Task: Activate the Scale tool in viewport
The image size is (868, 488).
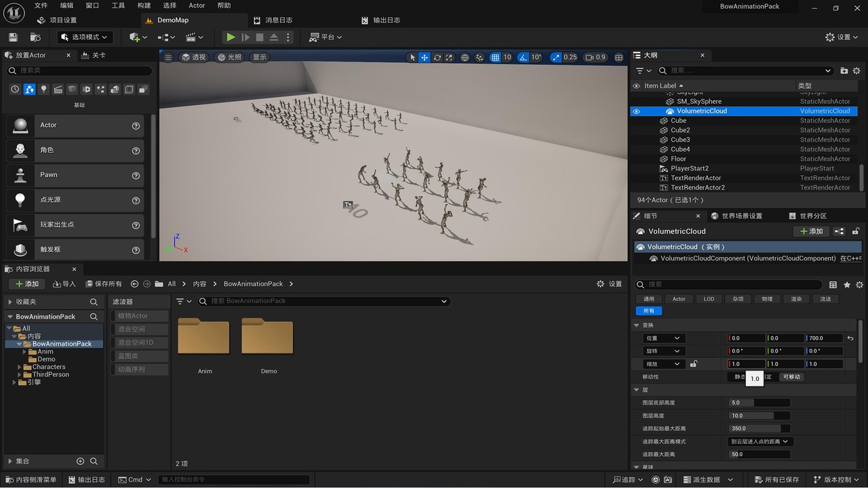Action: pos(450,58)
